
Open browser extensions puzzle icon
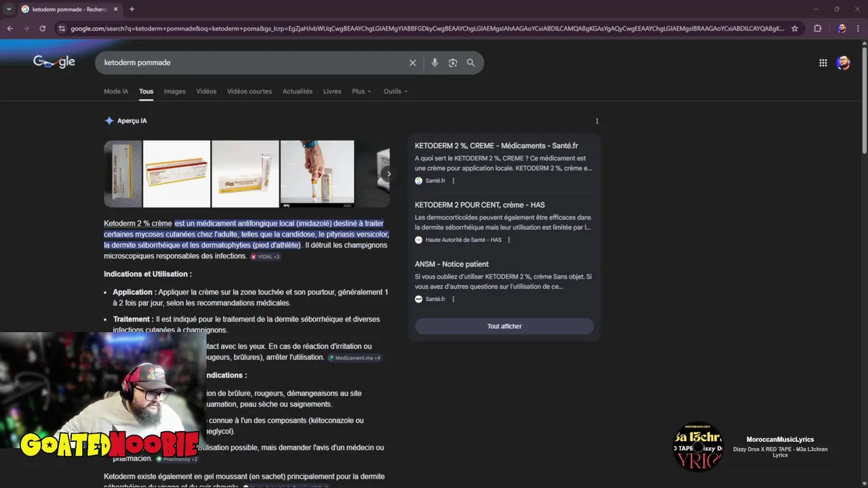[x=817, y=28]
